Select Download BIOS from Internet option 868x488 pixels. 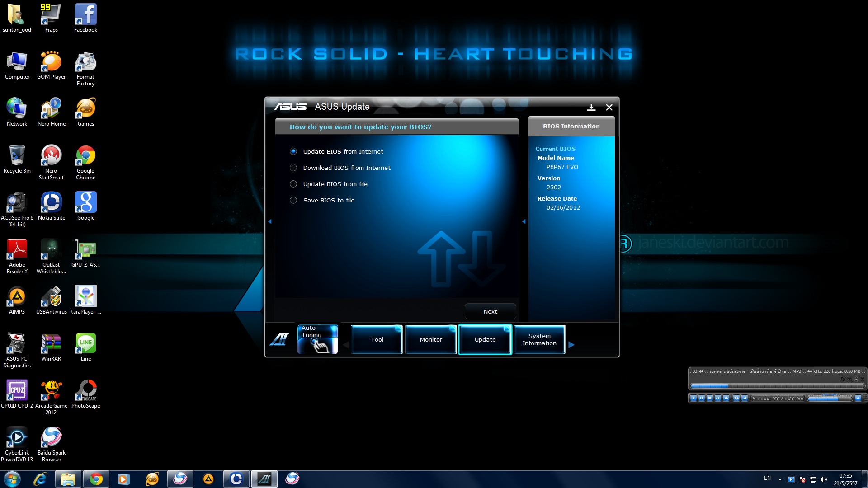(x=293, y=168)
